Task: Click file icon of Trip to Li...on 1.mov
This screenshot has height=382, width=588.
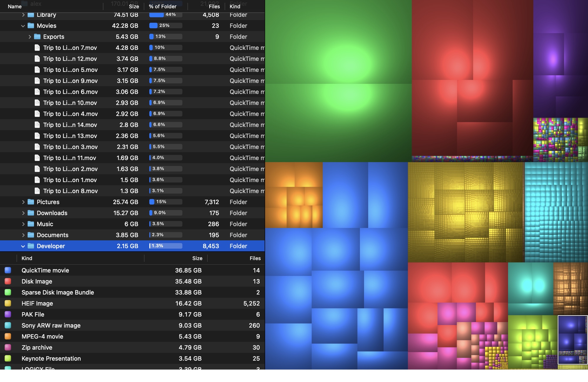Action: pos(37,180)
